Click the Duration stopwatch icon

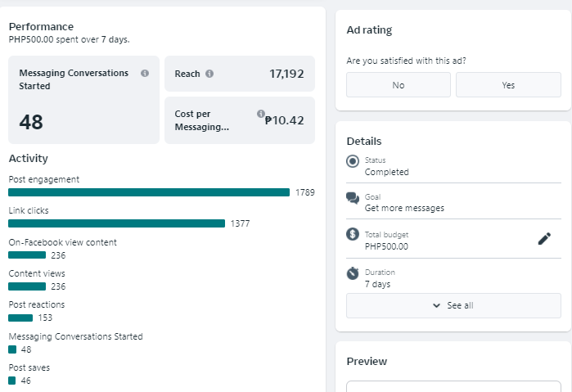click(353, 273)
